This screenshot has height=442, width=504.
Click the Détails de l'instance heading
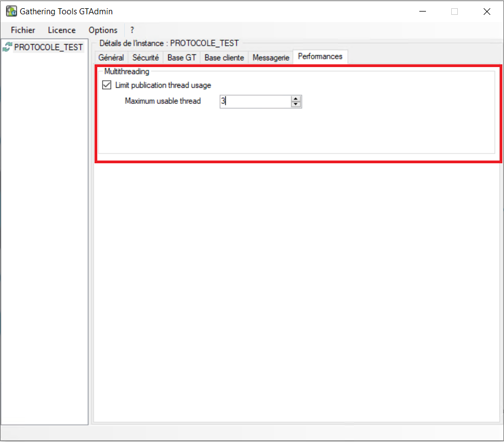tap(169, 43)
